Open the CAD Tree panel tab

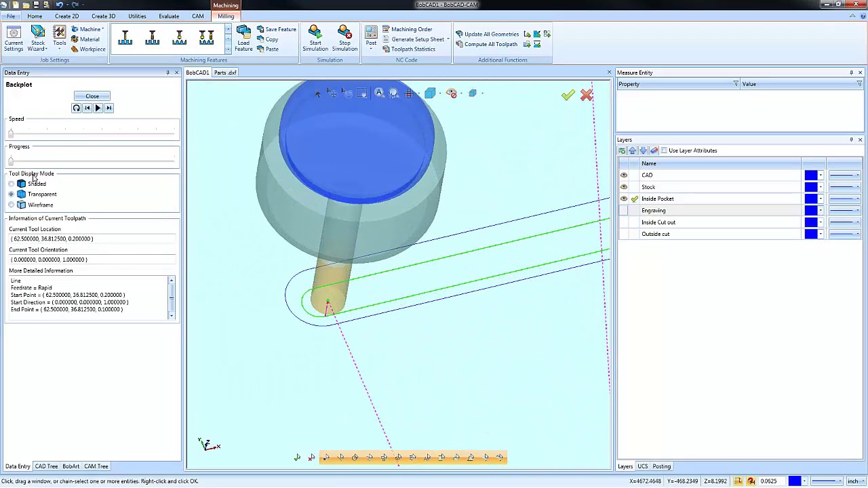coord(47,466)
